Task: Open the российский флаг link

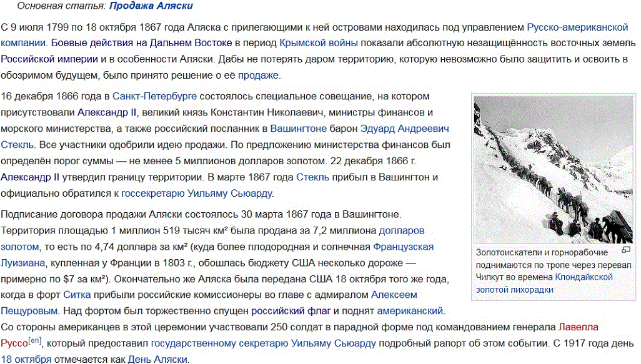Action: tap(290, 311)
